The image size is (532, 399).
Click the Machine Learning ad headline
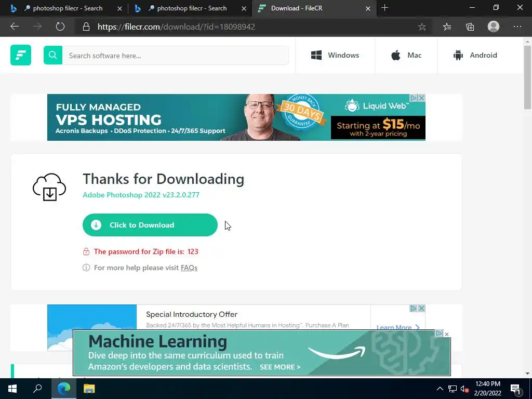click(x=158, y=341)
